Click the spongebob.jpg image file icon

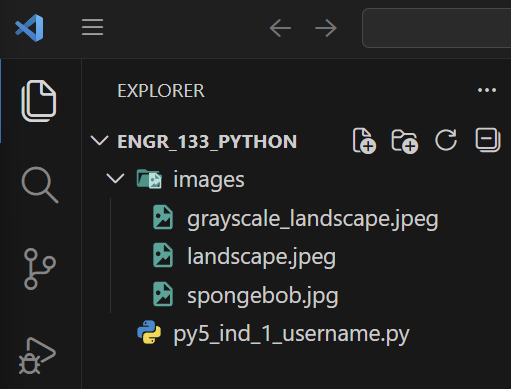163,294
